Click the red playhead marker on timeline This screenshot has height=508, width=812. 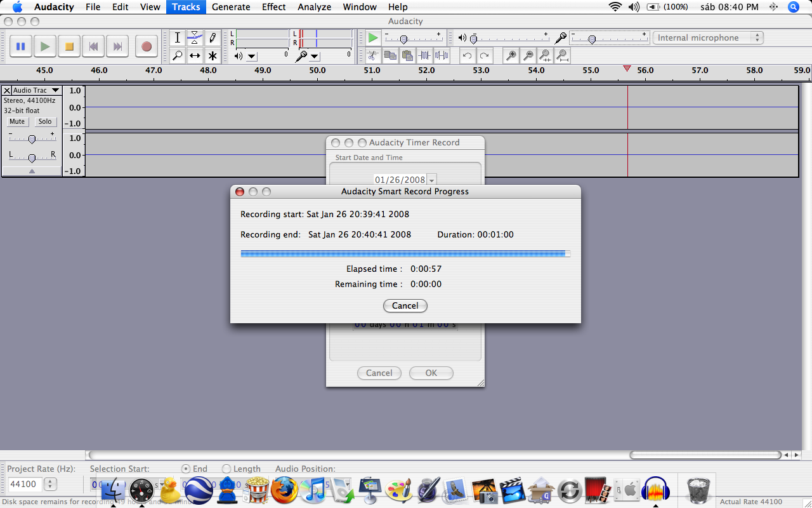point(627,69)
